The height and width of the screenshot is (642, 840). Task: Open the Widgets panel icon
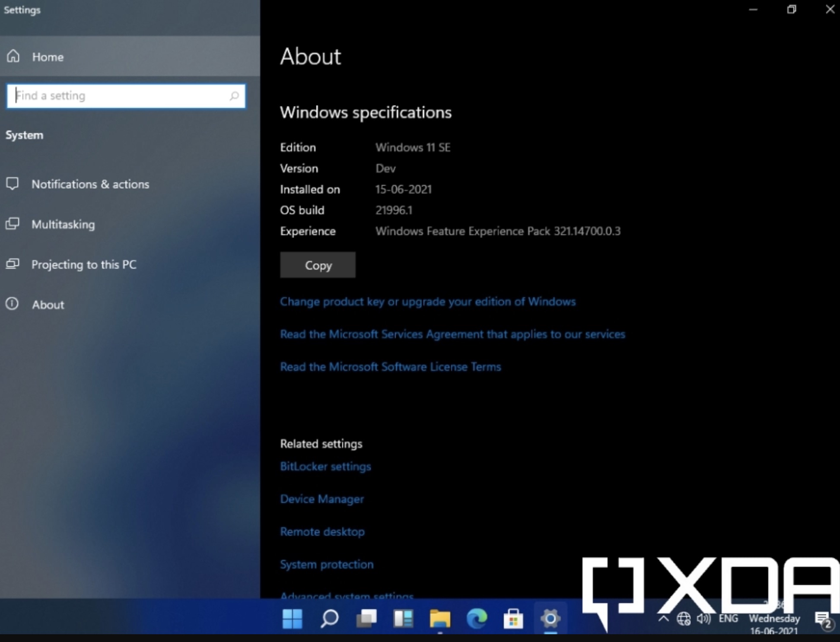click(x=403, y=619)
